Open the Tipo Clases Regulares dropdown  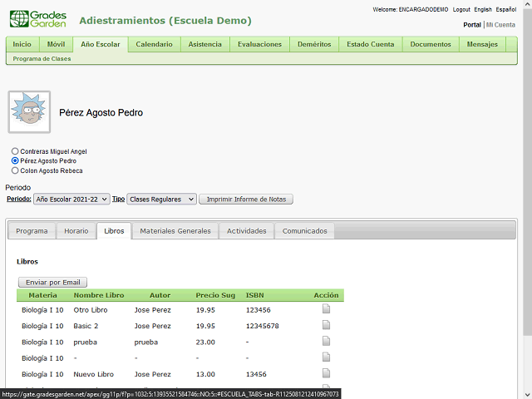point(161,199)
